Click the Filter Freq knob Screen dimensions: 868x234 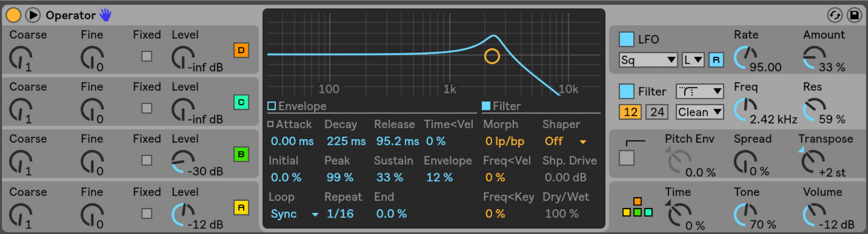pyautogui.click(x=746, y=110)
